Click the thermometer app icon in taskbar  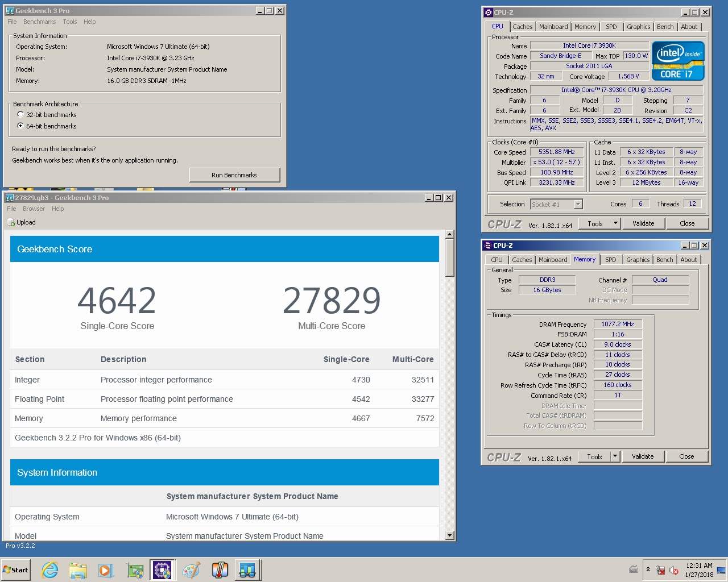point(220,569)
